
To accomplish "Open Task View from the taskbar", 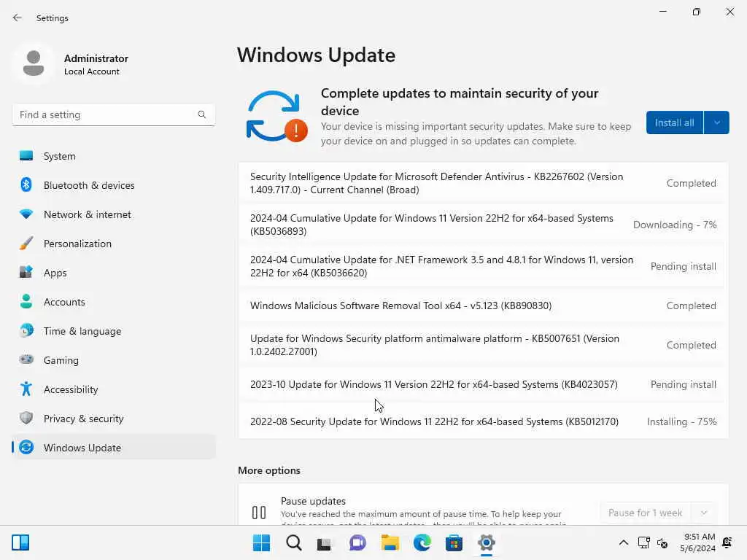I will [x=325, y=542].
